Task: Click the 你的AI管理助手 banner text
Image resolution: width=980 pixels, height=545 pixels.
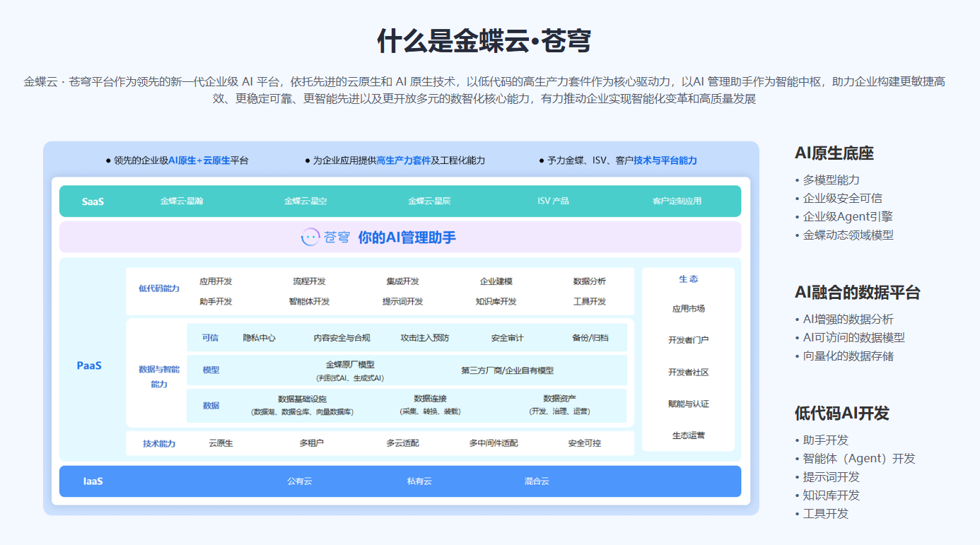Action: tap(407, 238)
